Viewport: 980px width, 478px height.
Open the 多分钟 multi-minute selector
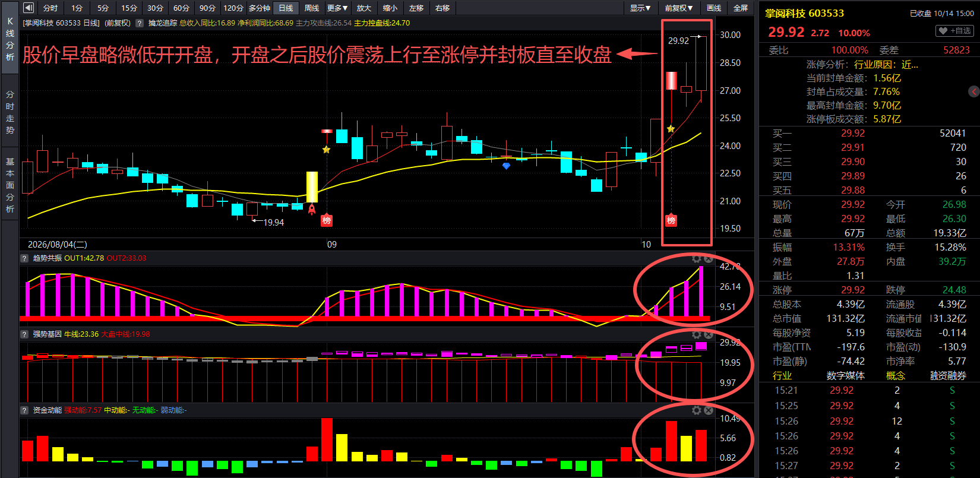[260, 8]
